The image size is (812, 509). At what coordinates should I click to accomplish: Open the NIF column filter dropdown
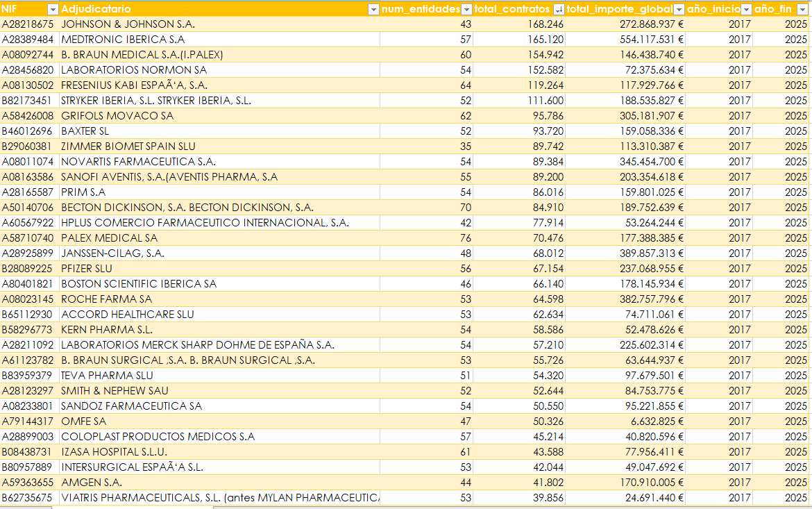52,9
